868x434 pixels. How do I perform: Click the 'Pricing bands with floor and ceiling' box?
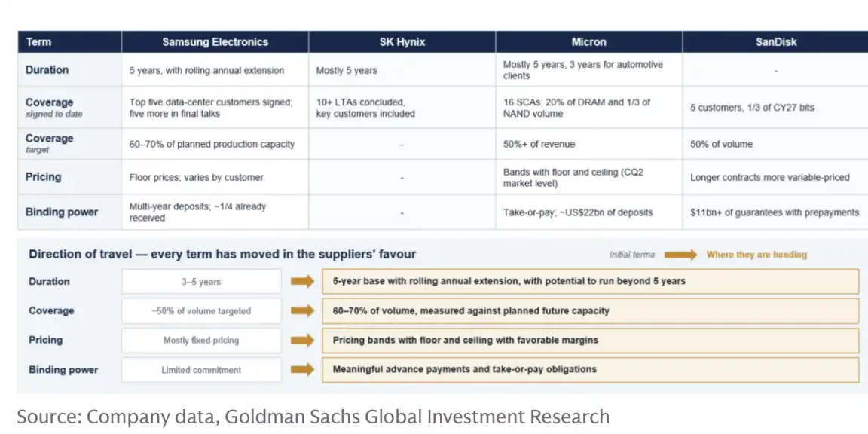click(x=591, y=340)
